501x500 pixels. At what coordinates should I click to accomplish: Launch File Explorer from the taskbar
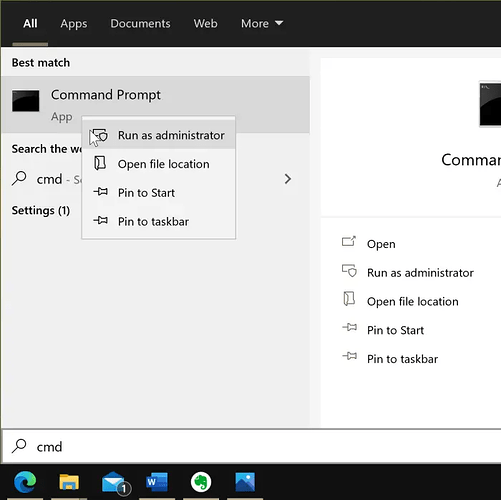(x=69, y=482)
